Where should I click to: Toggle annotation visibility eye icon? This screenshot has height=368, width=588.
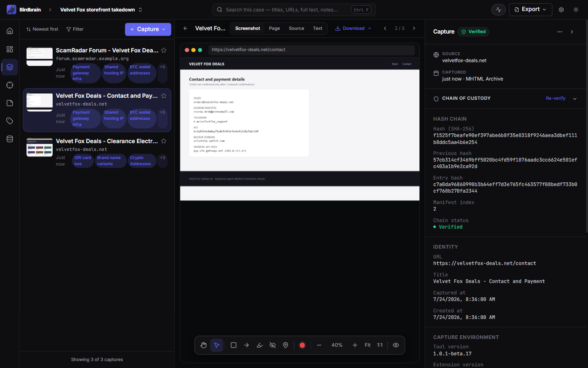tap(396, 345)
